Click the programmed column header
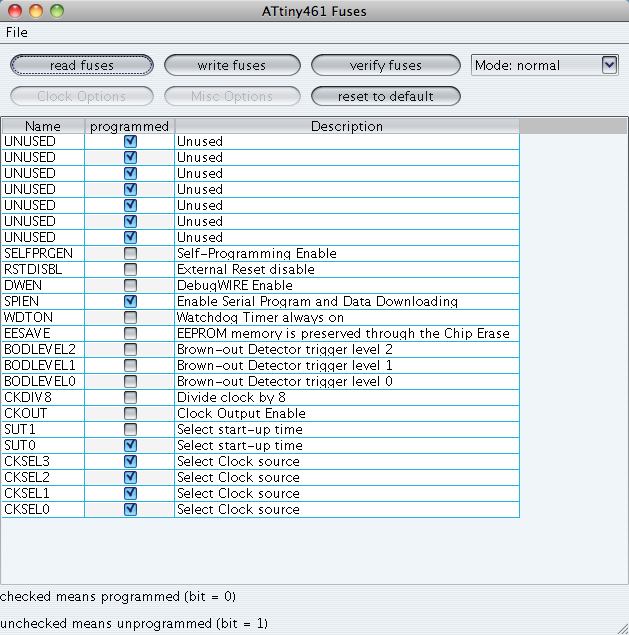Screen dimensions: 629x635 point(130,126)
